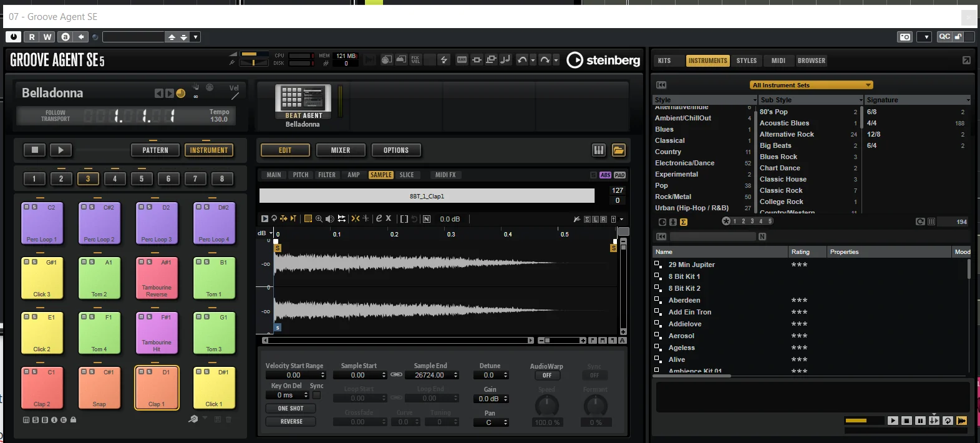Pause the browser preview playback

920,421
